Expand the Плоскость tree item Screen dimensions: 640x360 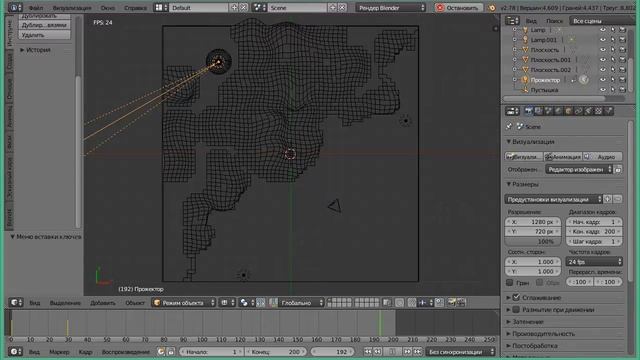pos(514,50)
